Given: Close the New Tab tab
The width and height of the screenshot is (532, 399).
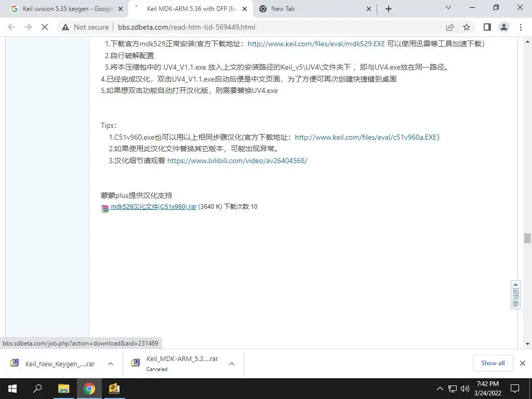Looking at the screenshot, I should (369, 9).
